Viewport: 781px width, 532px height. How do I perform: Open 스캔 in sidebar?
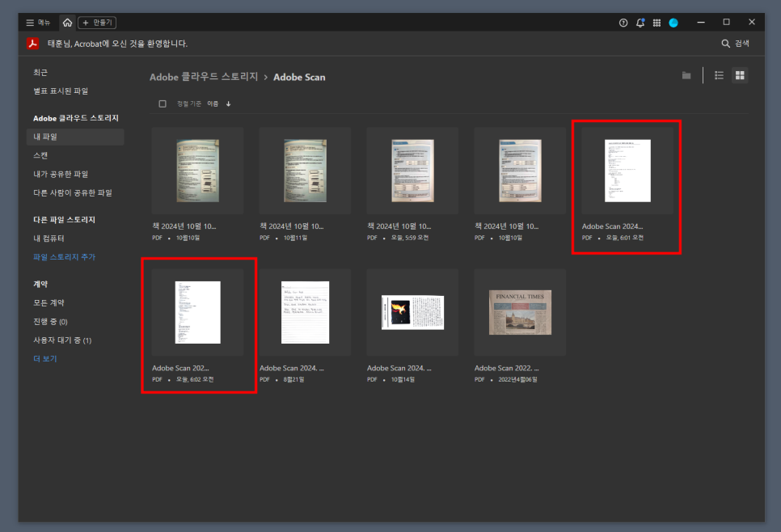[40, 155]
